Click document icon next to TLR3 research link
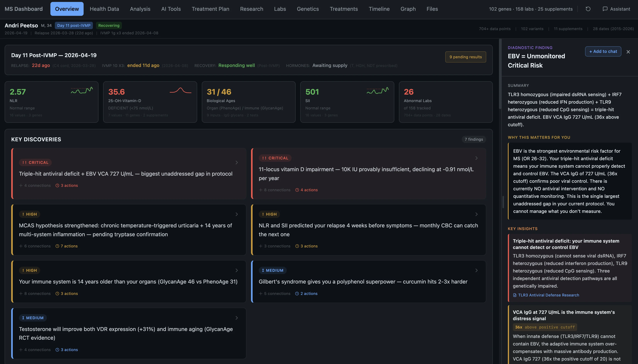638x364 pixels. (x=515, y=295)
